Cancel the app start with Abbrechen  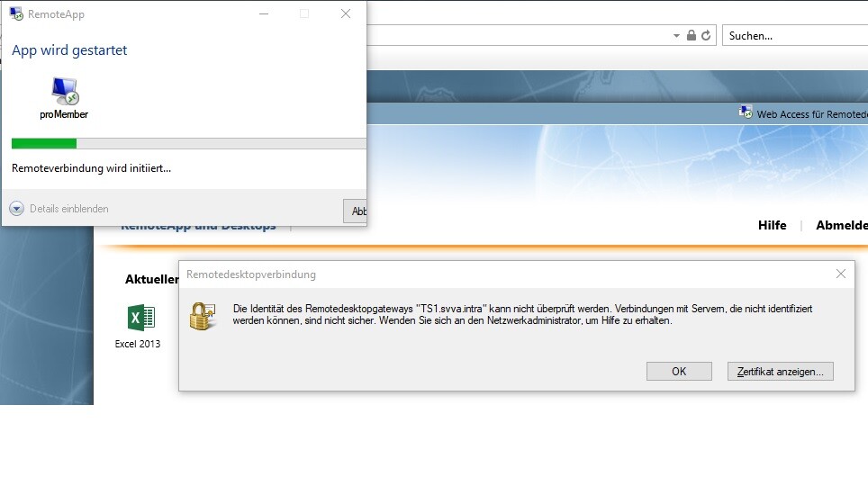[x=355, y=211]
